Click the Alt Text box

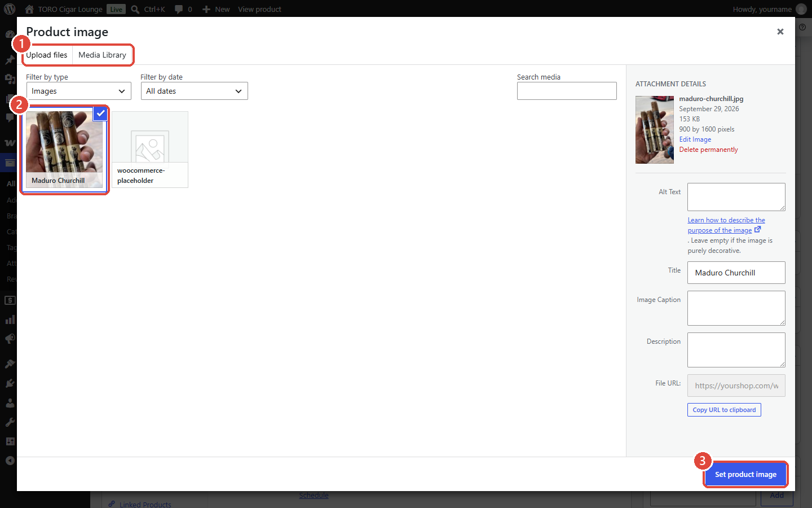point(736,197)
